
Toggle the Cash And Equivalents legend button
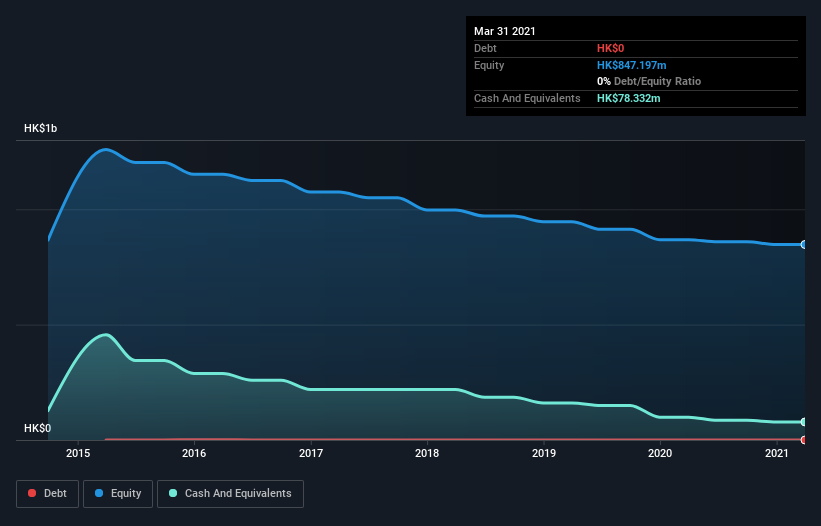click(x=230, y=494)
